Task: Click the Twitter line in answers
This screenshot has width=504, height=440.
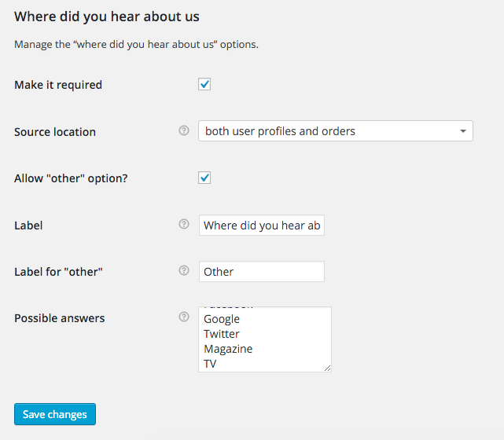Action: tap(222, 334)
